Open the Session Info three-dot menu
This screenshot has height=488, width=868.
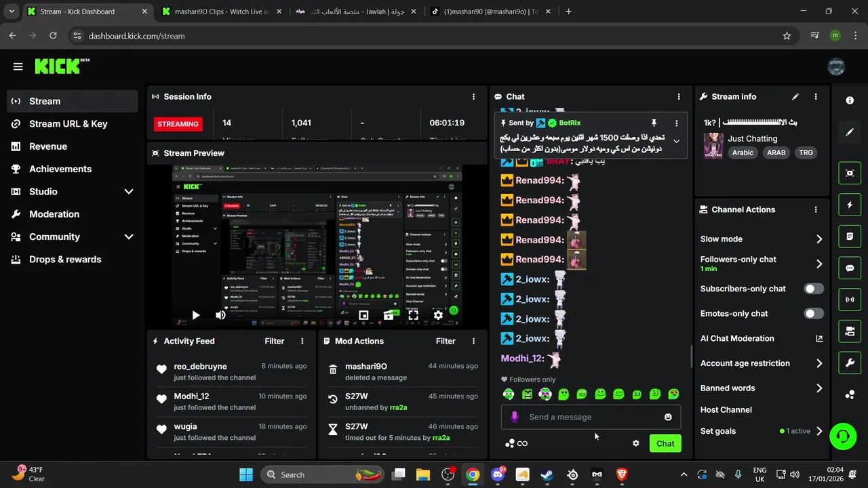point(473,97)
